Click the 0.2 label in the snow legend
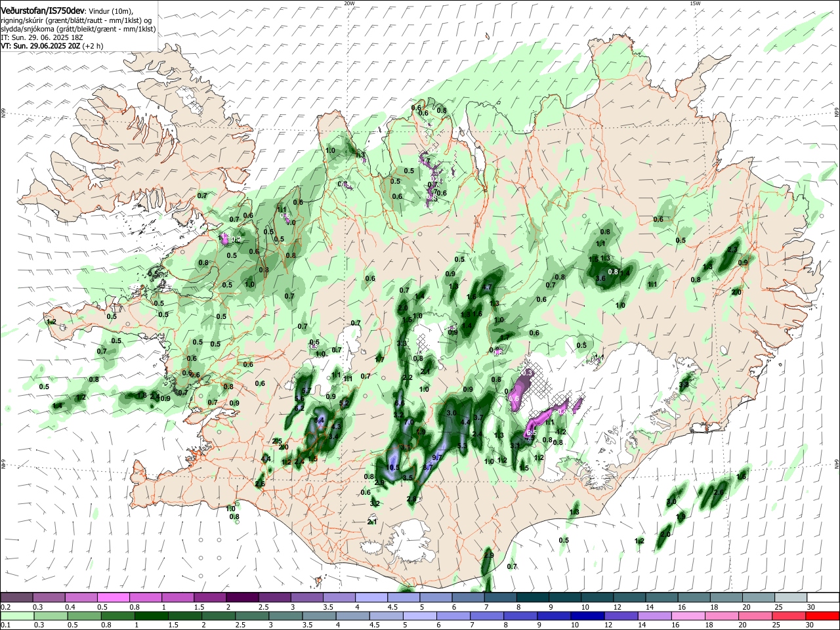The height and width of the screenshot is (630, 840). (5, 607)
